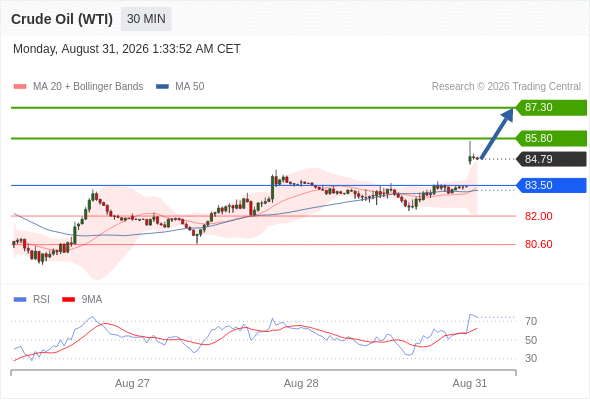Click the 83.50 pivot price tag

(x=551, y=185)
